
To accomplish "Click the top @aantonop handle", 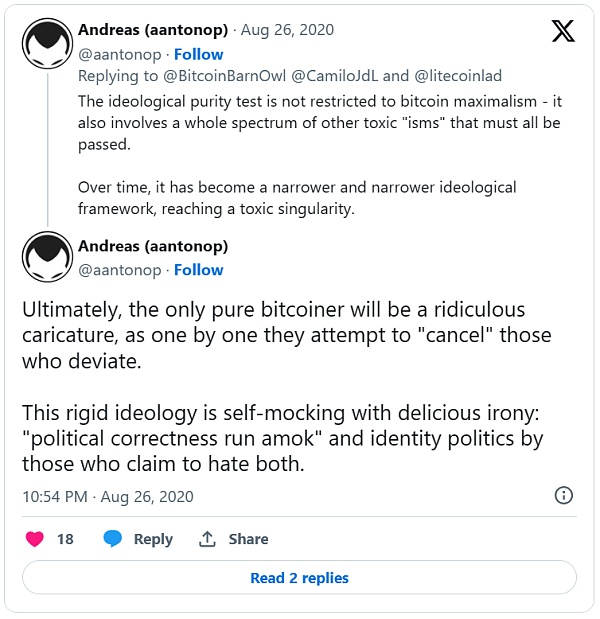I will click(x=119, y=54).
